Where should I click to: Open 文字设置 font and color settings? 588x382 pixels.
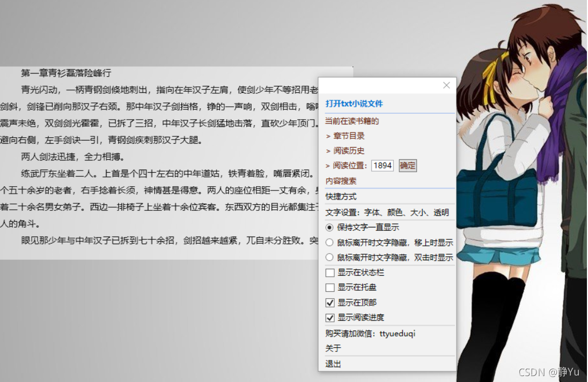point(387,212)
